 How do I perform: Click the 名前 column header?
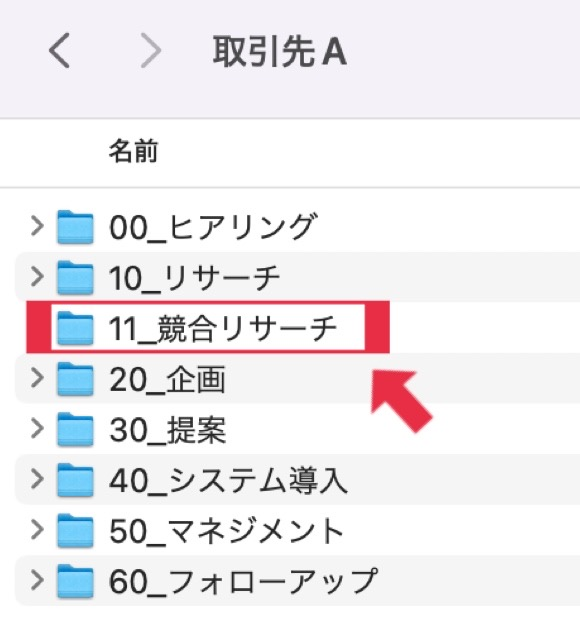tap(133, 151)
